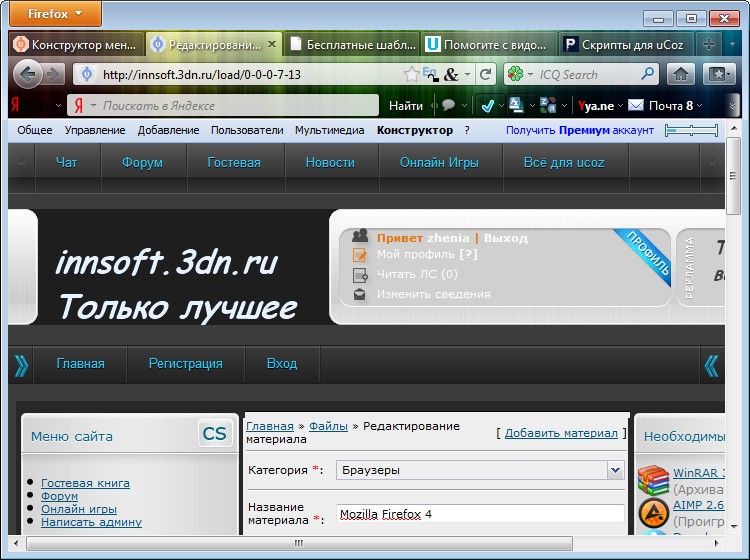The image size is (750, 560).
Task: Click the Найти search button
Action: [x=406, y=106]
